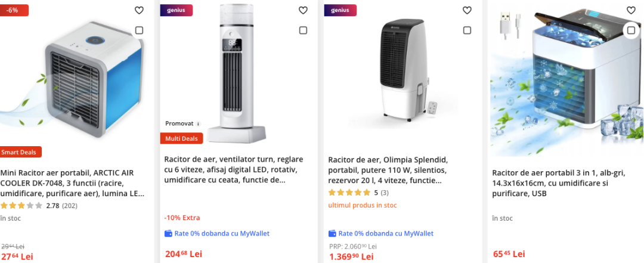Open Mini Racitor aer portabil ARCTIC title

pos(72,183)
